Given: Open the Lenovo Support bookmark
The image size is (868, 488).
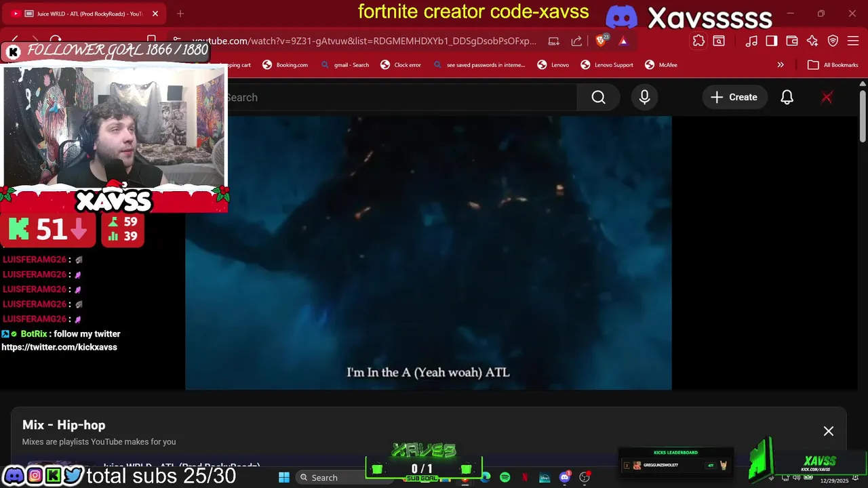Looking at the screenshot, I should tap(607, 65).
